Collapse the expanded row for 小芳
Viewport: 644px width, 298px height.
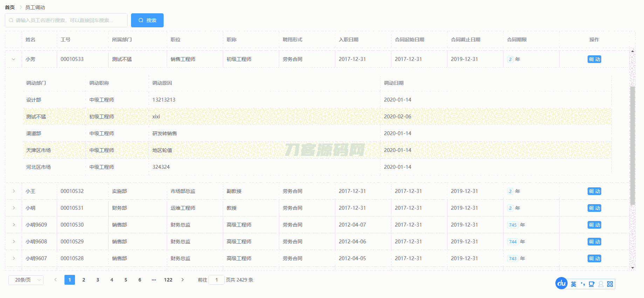(x=14, y=59)
